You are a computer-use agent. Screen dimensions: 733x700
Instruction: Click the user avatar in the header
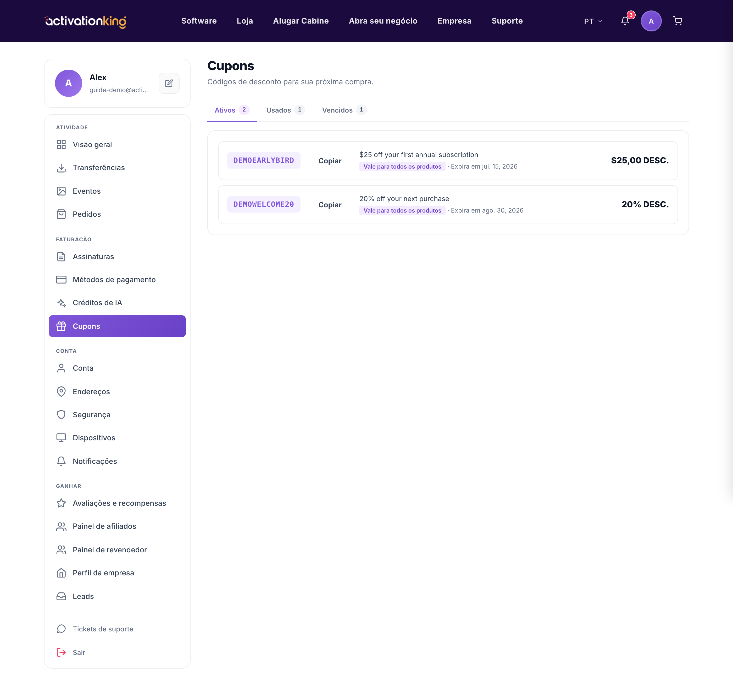pyautogui.click(x=651, y=21)
